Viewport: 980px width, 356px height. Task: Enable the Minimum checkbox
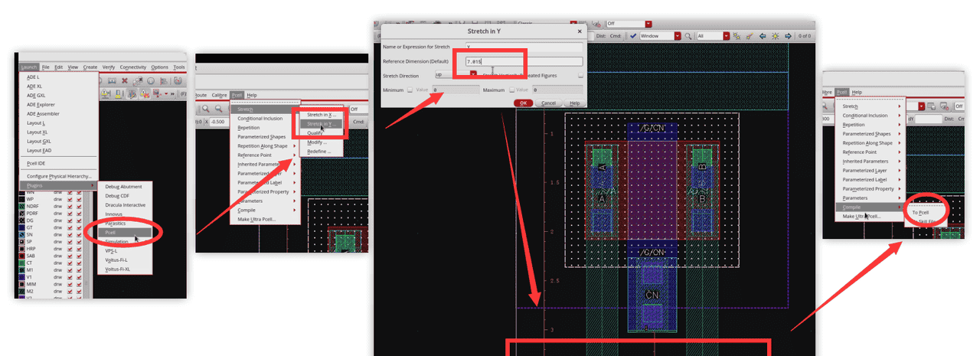point(410,90)
